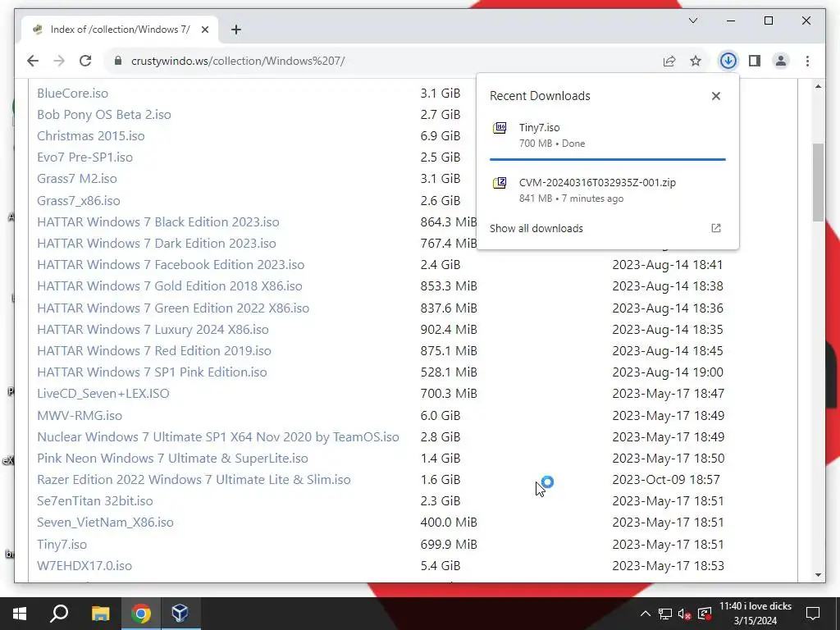Click the page scrollbar thumb
840x630 pixels.
point(818,182)
